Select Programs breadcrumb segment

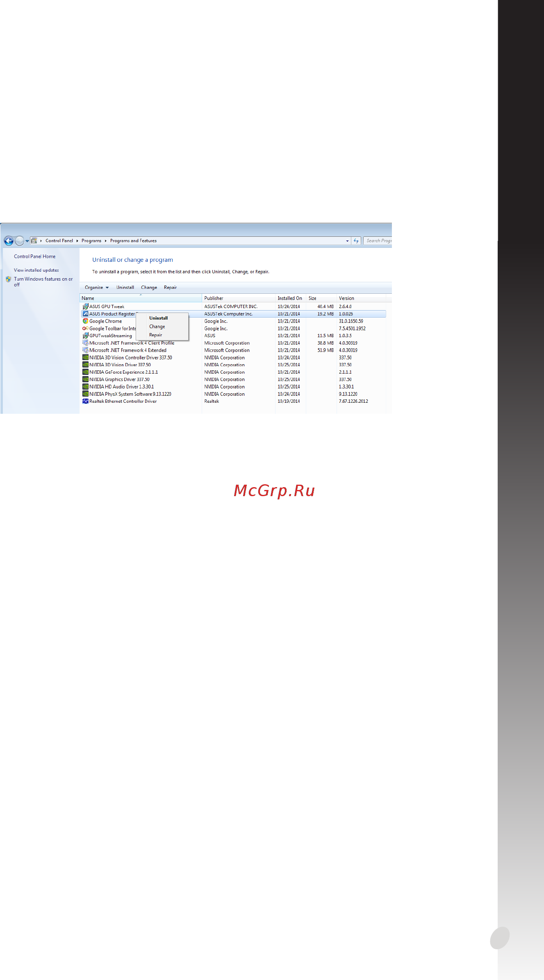tap(91, 241)
